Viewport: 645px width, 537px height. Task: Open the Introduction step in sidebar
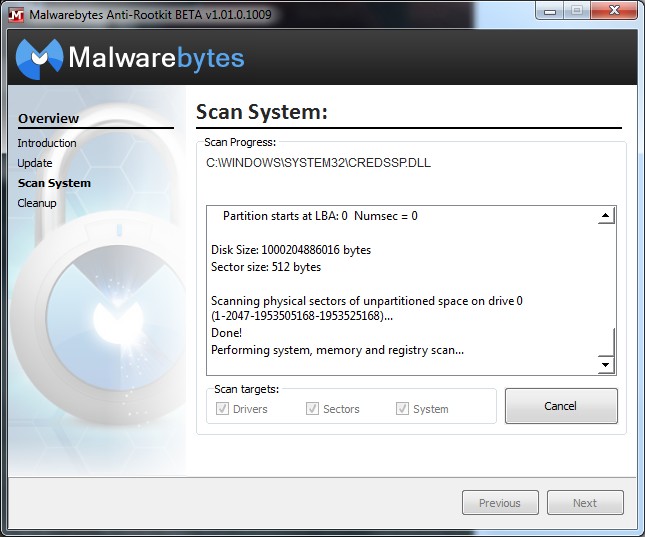coord(47,143)
